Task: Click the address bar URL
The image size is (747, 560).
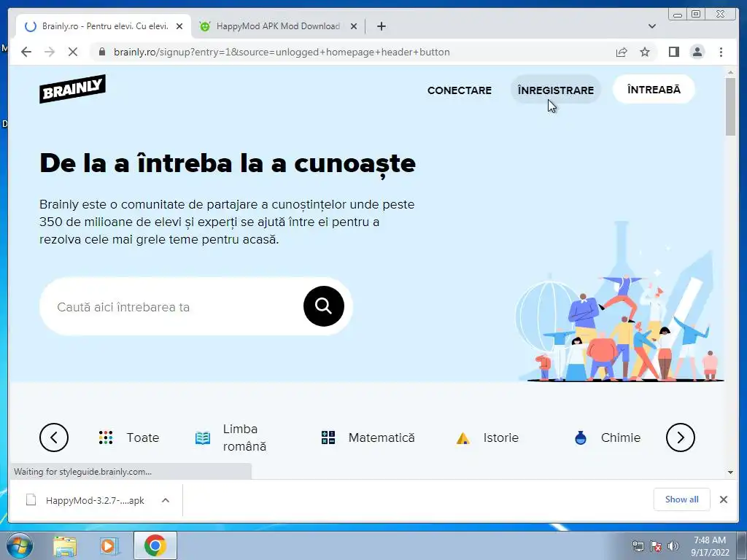Action: [282, 52]
